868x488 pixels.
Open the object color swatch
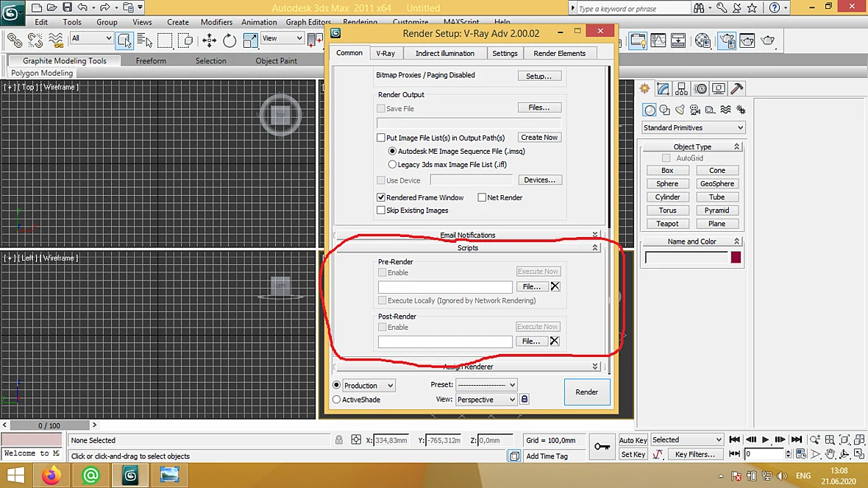tap(736, 257)
